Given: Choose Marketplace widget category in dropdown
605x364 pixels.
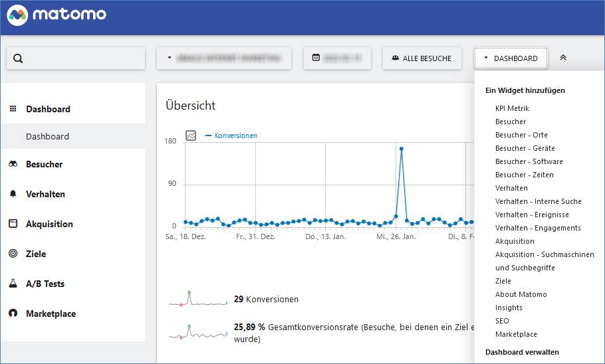Looking at the screenshot, I should coord(516,334).
